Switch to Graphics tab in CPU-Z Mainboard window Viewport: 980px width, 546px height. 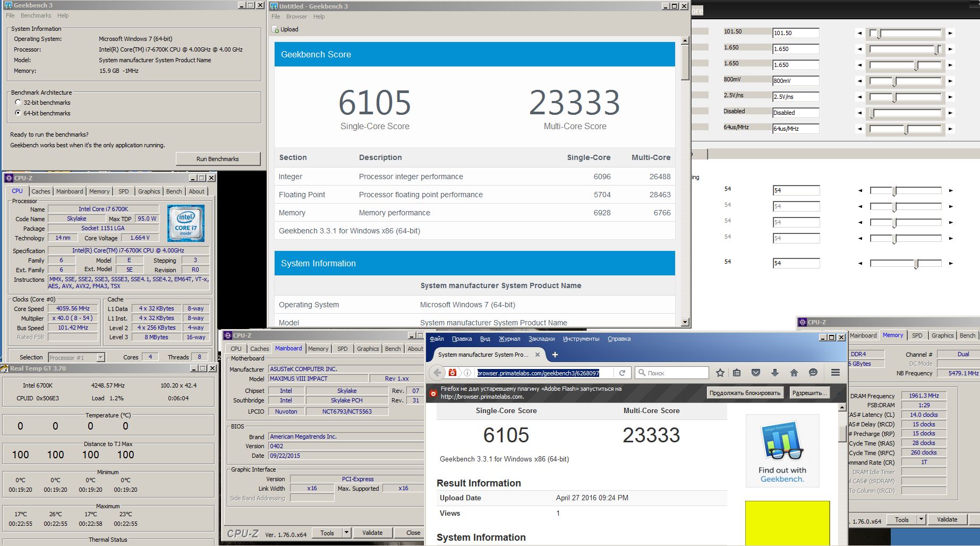(x=368, y=349)
